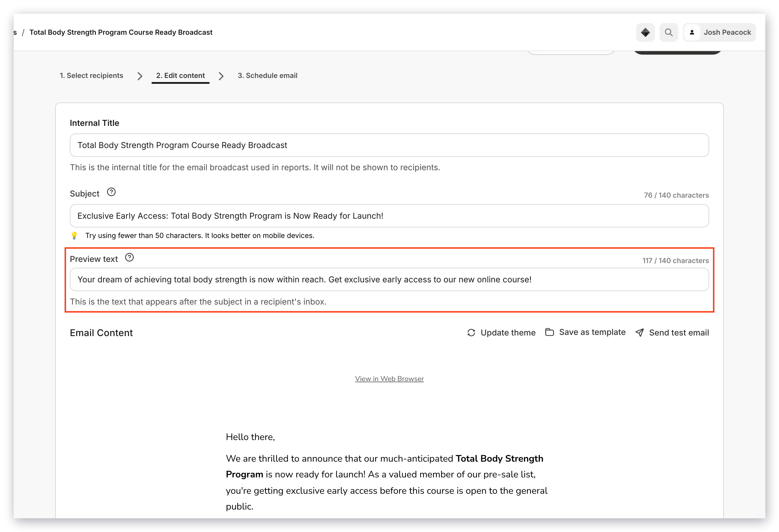Image resolution: width=779 pixels, height=532 pixels.
Task: Click the tip about fewer than 50 characters
Action: click(200, 236)
